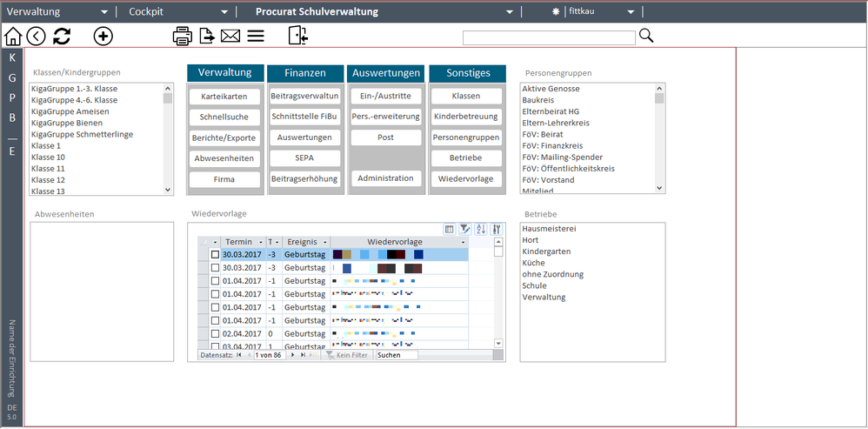Image resolution: width=868 pixels, height=429 pixels.
Task: Open Karteikarten in Verwaltung
Action: (x=224, y=97)
